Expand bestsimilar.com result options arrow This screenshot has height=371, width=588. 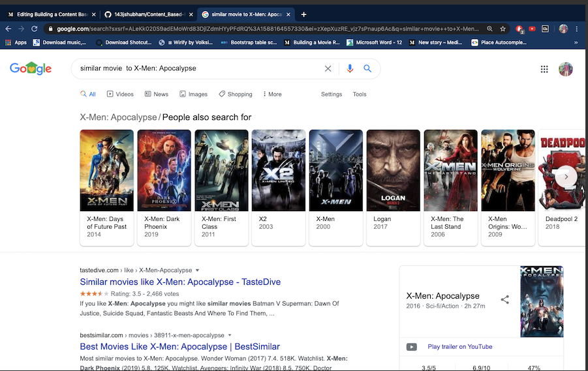pyautogui.click(x=230, y=335)
